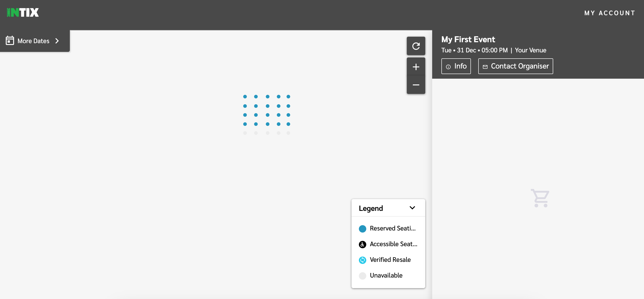Click the Accessible Seating legend icon
The width and height of the screenshot is (644, 299).
click(x=363, y=244)
